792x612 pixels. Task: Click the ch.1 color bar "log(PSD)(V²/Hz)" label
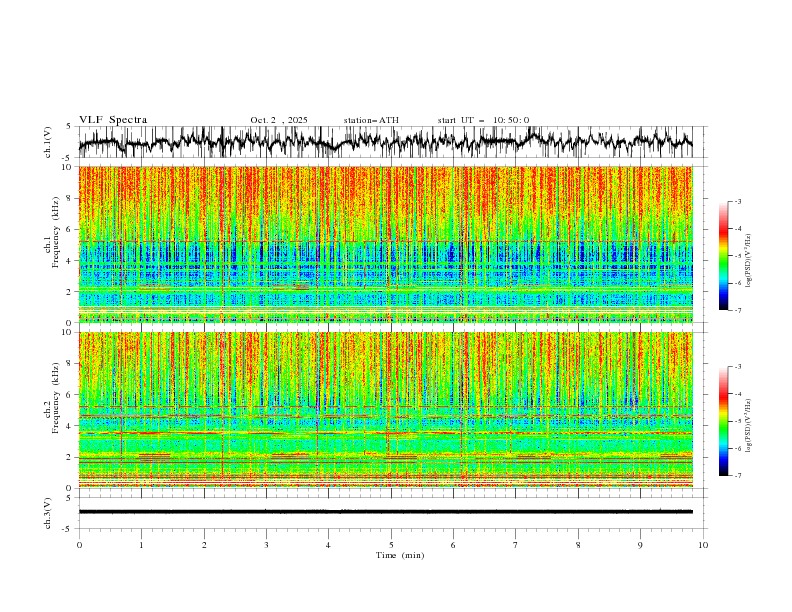pyautogui.click(x=749, y=261)
